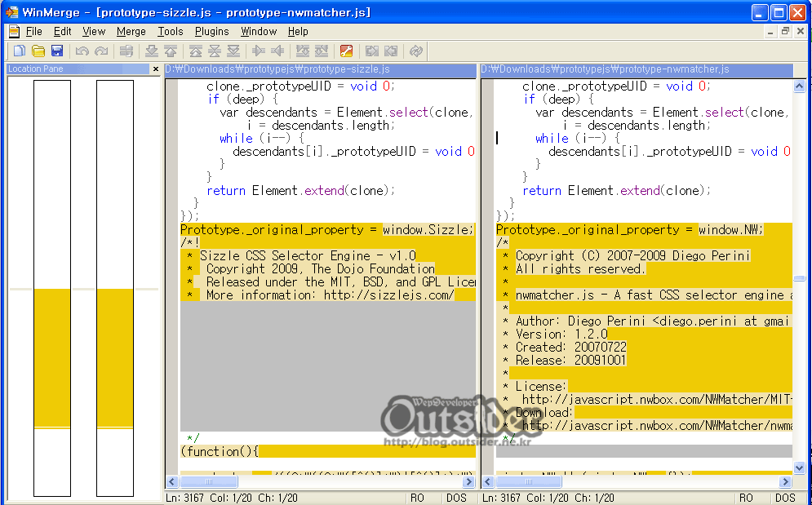812x505 pixels.
Task: Click line 'Version: 1.2.0' in the right pane
Action: click(561, 334)
